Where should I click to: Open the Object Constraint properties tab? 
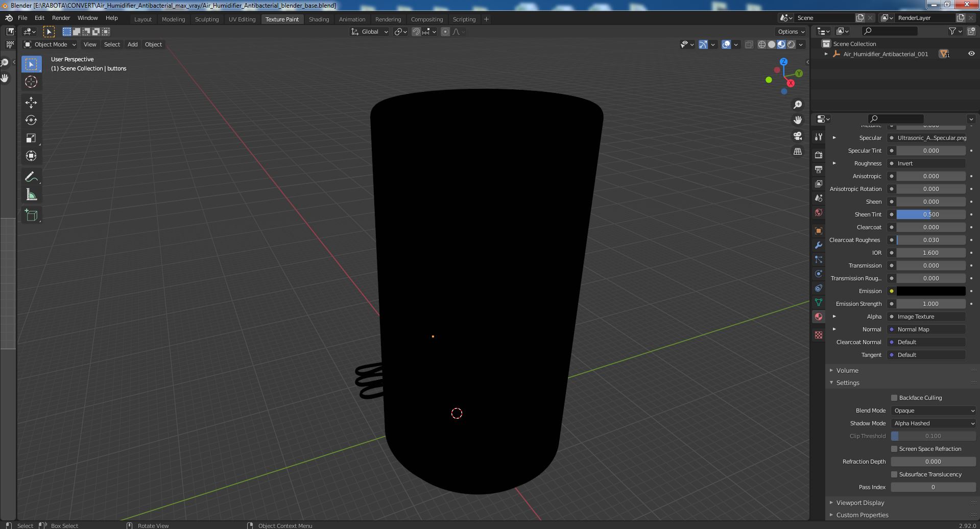pyautogui.click(x=819, y=287)
